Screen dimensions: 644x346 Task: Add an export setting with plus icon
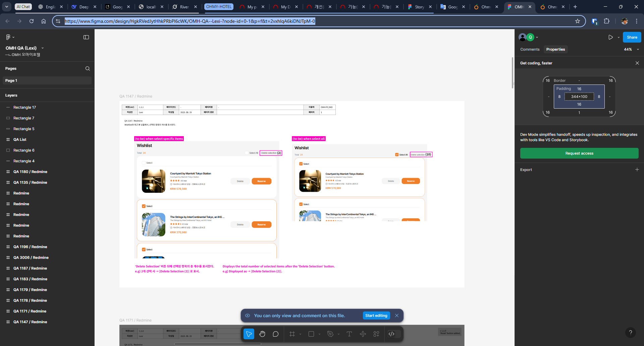pos(637,170)
